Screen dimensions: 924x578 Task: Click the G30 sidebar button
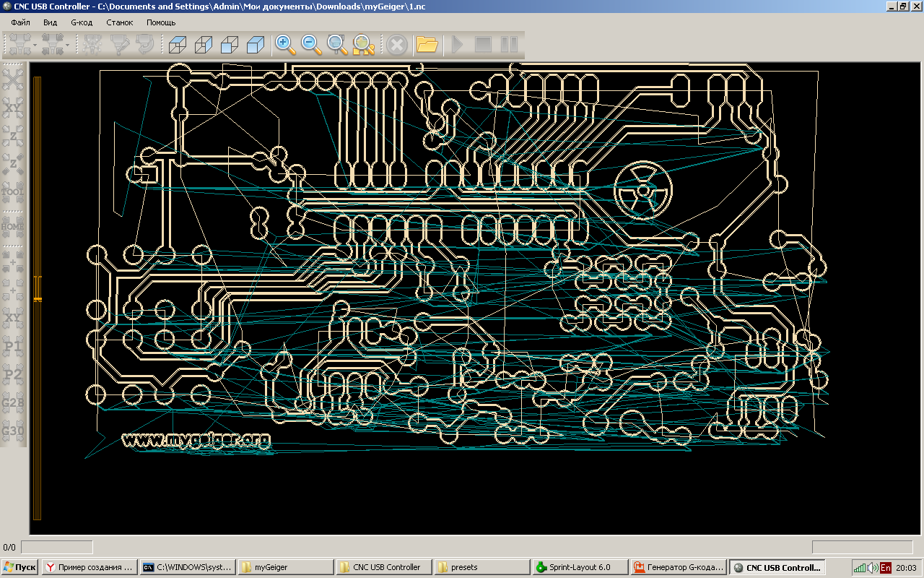pos(13,432)
